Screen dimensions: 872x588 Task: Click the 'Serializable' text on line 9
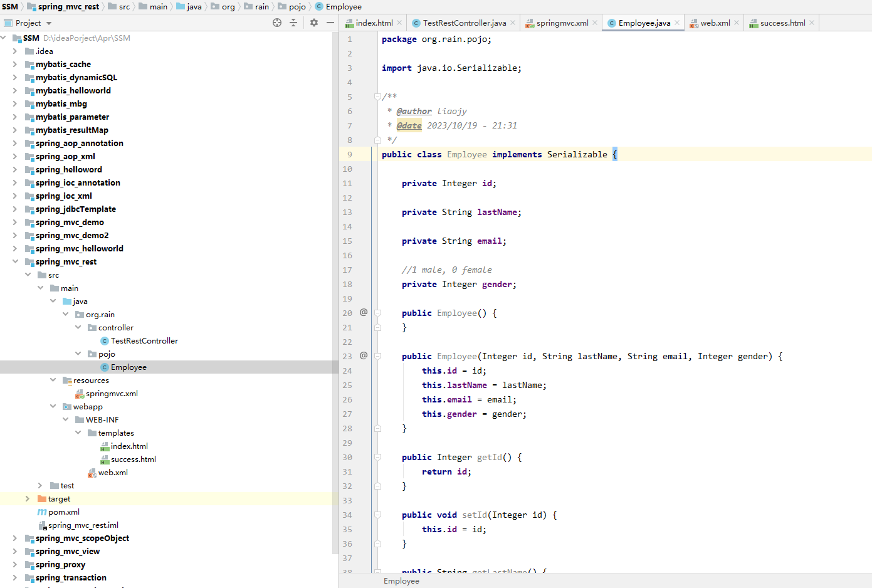577,154
